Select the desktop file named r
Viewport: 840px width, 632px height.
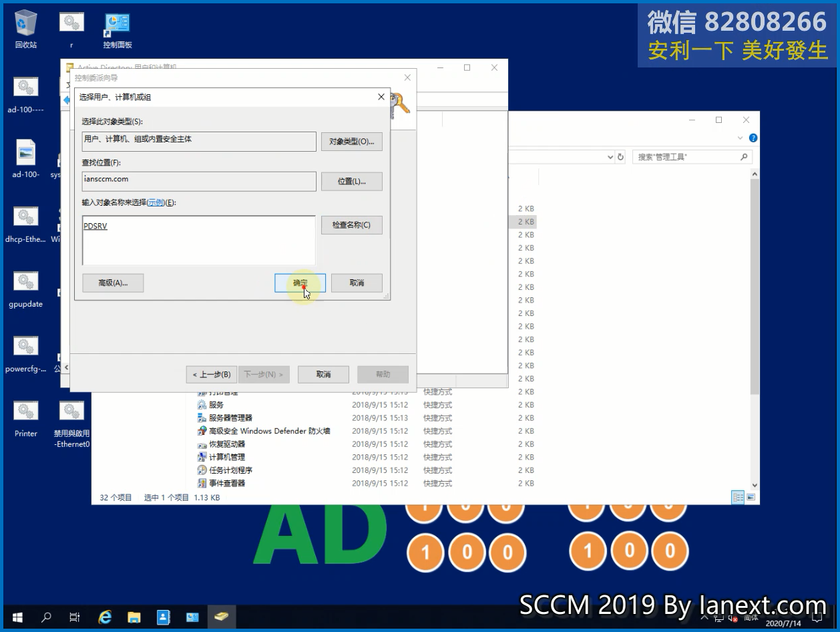pyautogui.click(x=71, y=29)
